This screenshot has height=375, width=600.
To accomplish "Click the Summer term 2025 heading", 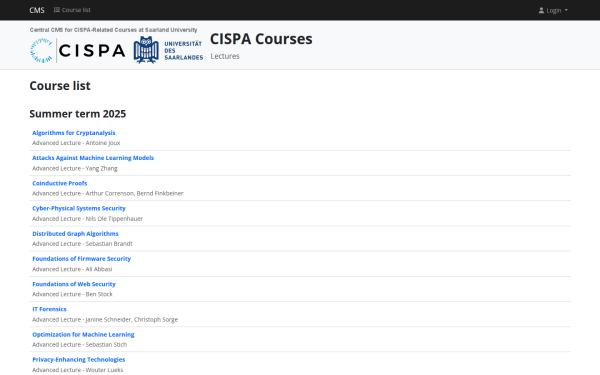I will (x=78, y=114).
